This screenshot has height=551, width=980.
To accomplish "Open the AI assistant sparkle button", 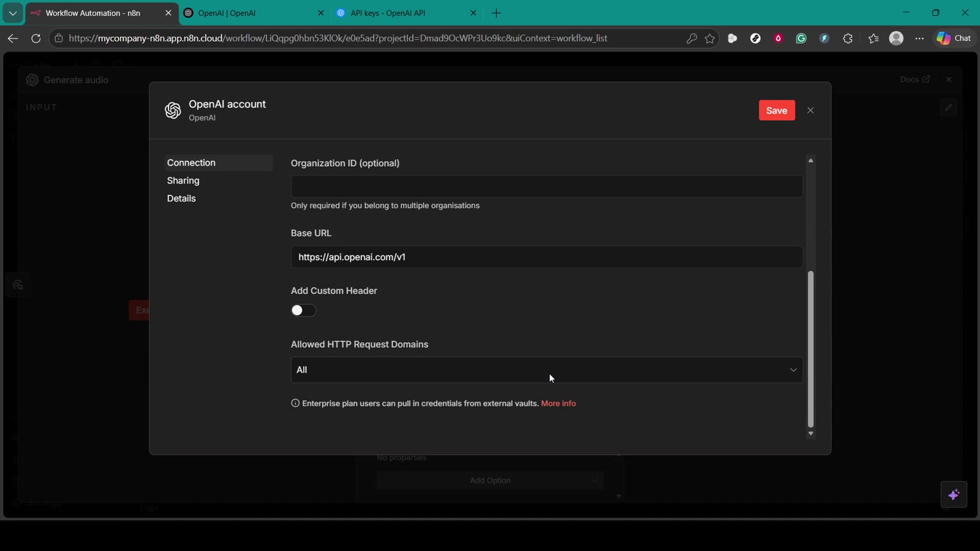I will click(954, 495).
